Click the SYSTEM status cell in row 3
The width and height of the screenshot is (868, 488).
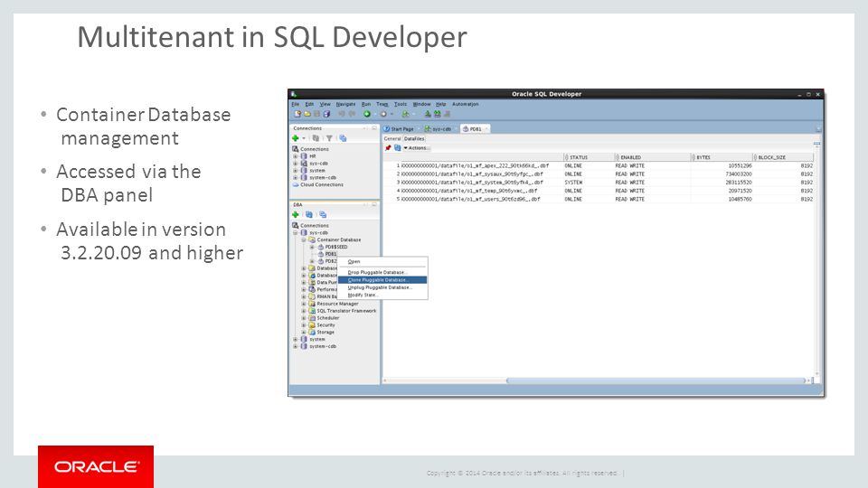(x=573, y=182)
